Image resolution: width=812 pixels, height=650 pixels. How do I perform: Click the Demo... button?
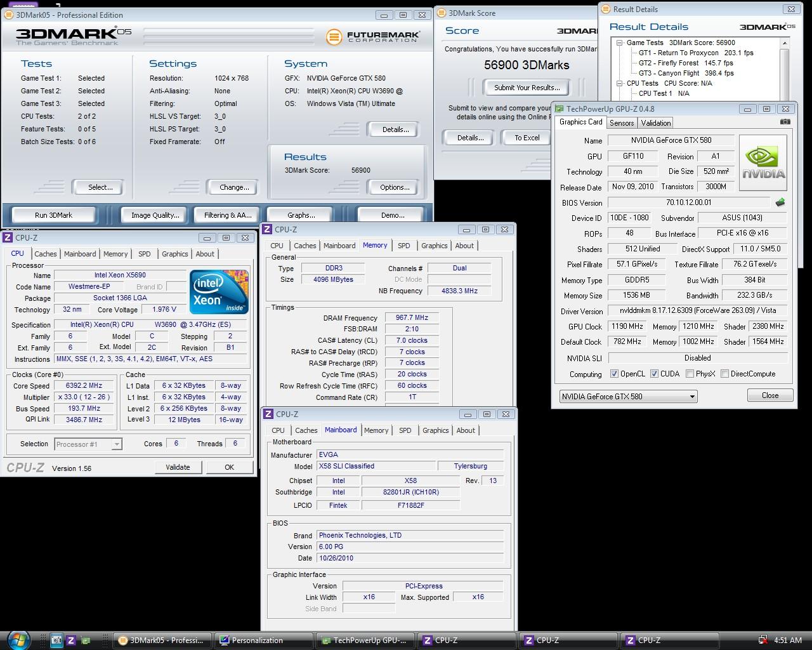(x=393, y=215)
